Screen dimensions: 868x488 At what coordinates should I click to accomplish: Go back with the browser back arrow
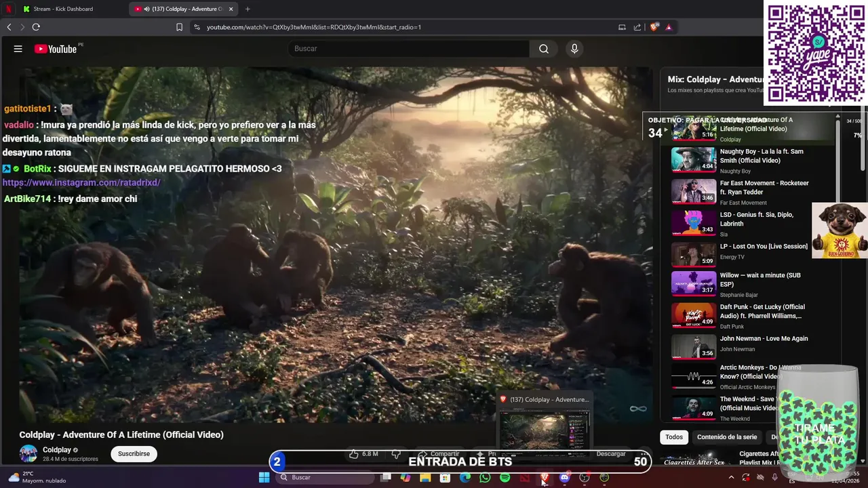9,27
